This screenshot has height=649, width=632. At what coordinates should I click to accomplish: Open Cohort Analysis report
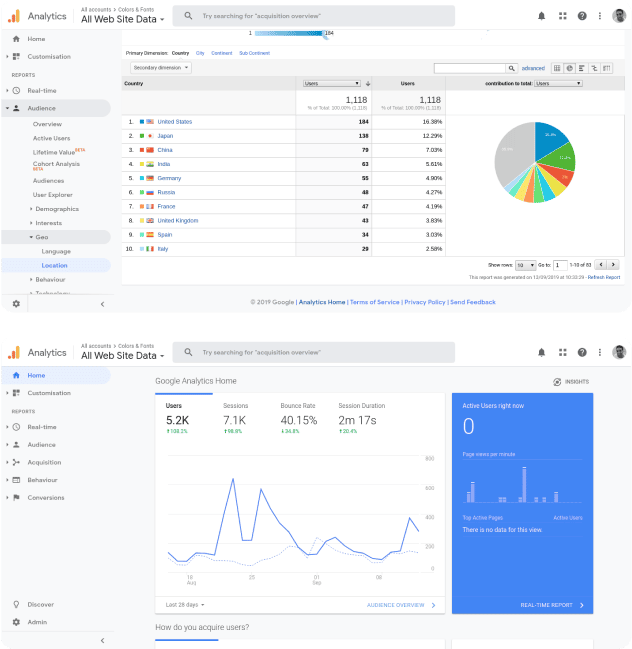click(x=56, y=164)
